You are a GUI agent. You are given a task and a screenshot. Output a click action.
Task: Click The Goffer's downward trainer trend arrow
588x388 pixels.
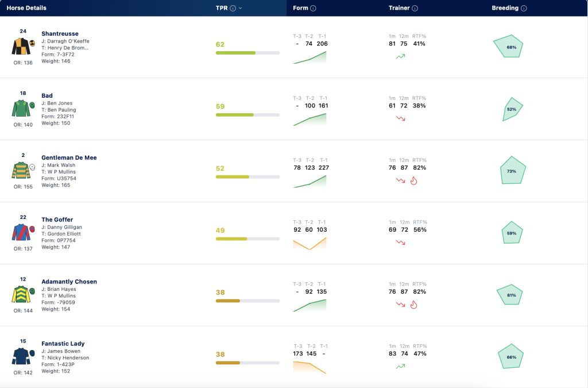click(x=400, y=243)
